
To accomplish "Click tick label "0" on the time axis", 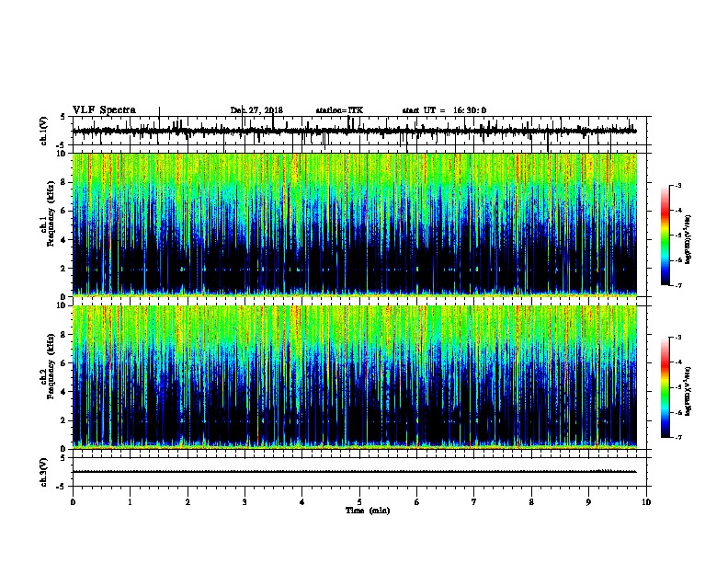I will click(x=73, y=502).
